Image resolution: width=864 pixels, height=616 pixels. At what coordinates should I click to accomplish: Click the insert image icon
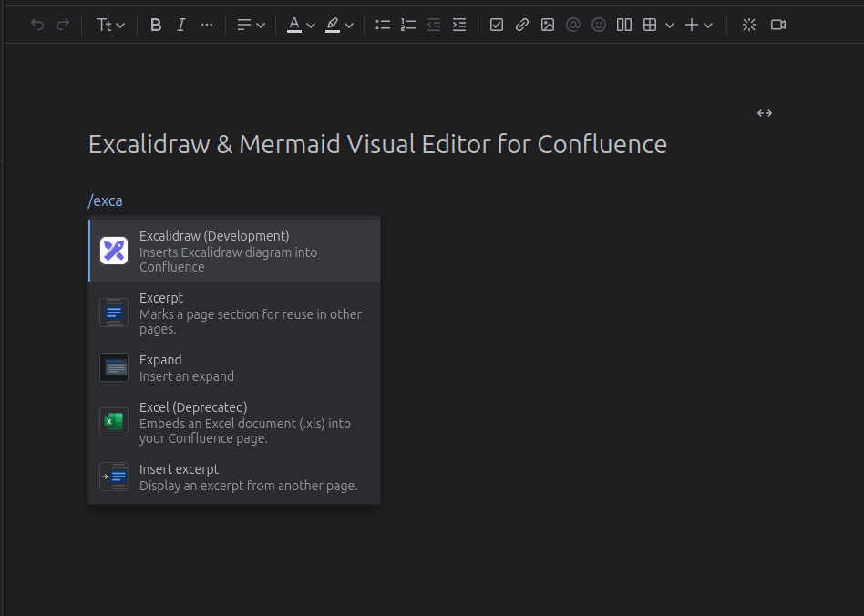548,25
